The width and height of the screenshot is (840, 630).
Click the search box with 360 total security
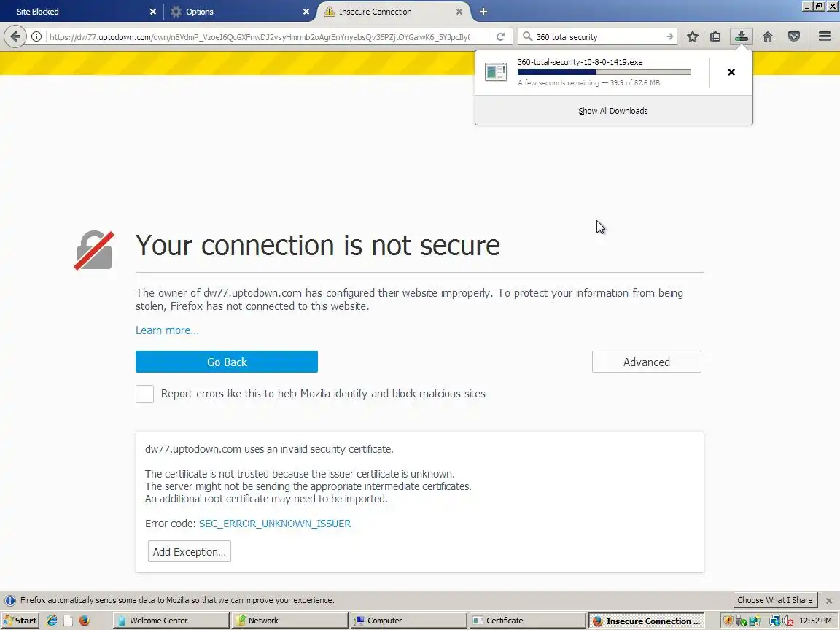click(599, 36)
